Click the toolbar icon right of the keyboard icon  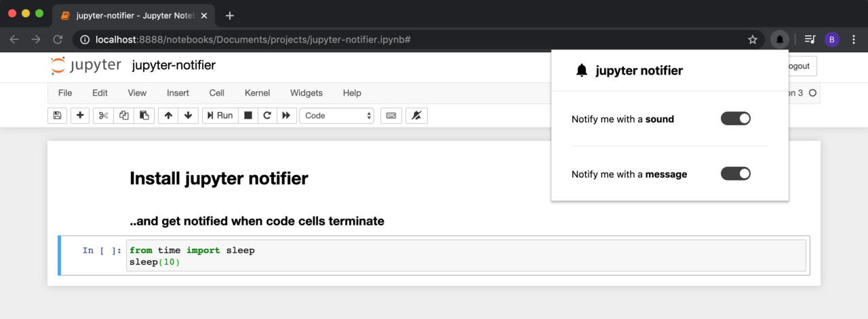coord(416,115)
